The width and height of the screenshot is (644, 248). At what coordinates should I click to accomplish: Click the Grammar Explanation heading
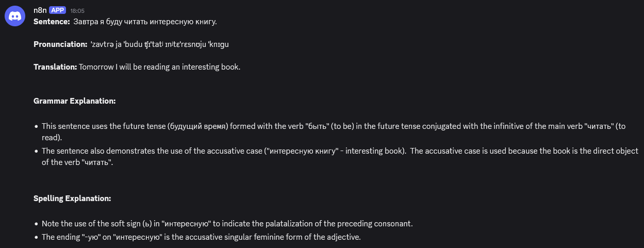(75, 101)
